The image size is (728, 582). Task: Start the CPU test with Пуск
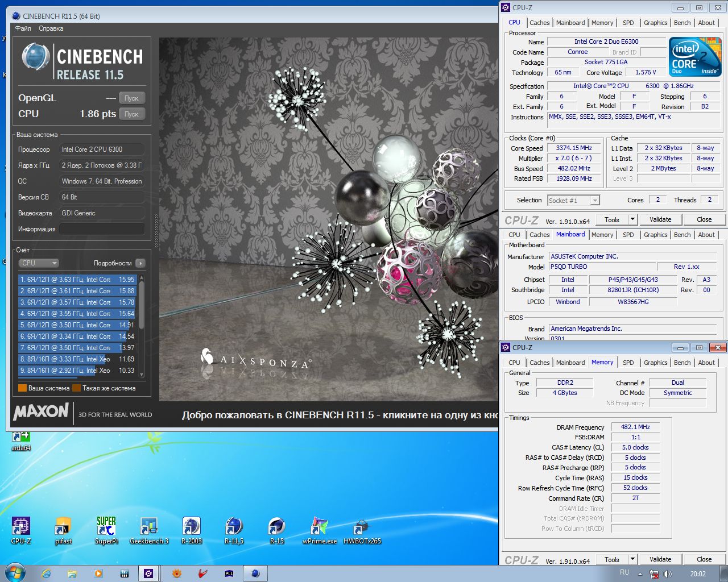132,114
